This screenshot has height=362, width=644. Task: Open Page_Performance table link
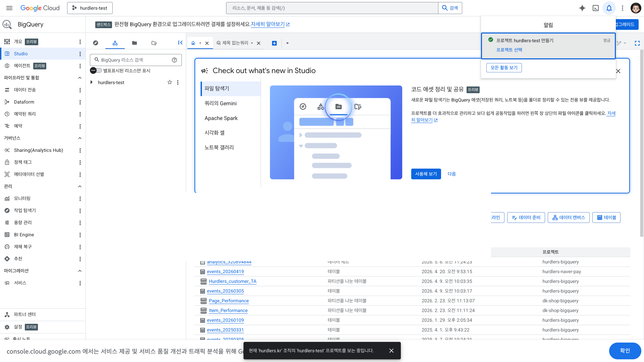pyautogui.click(x=229, y=301)
